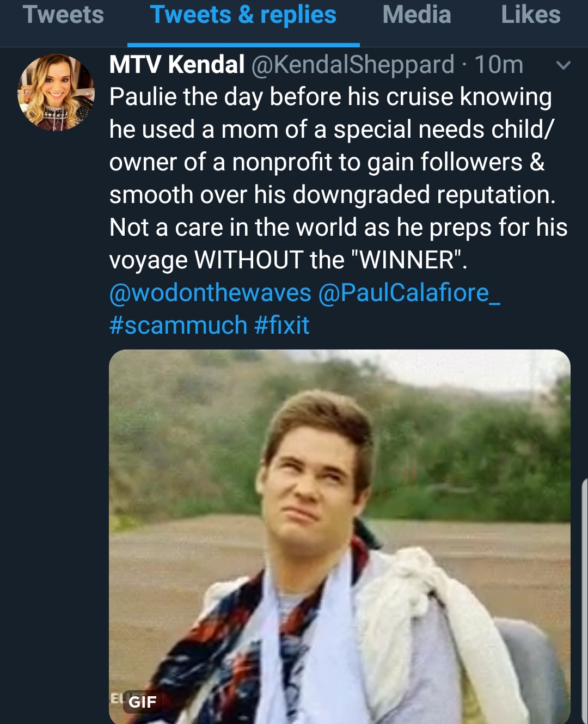Open the @wodonthewaves mention
The image size is (588, 724).
[x=210, y=293]
